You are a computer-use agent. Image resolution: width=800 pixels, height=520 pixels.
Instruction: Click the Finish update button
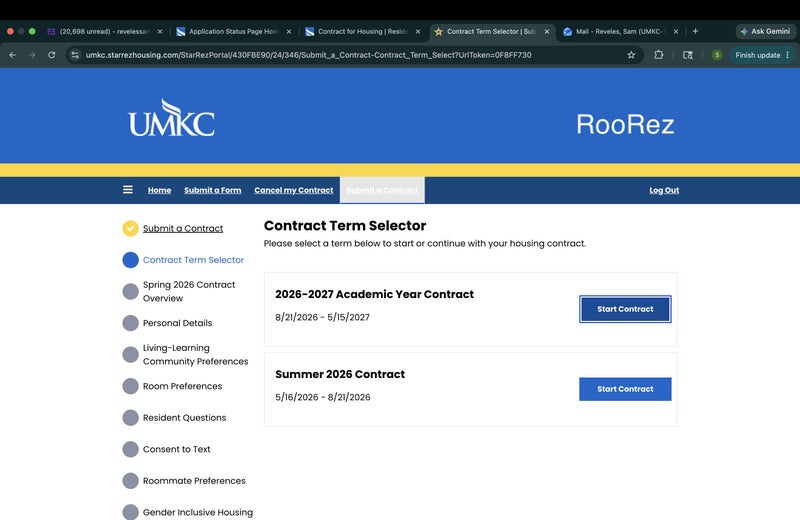tap(757, 55)
